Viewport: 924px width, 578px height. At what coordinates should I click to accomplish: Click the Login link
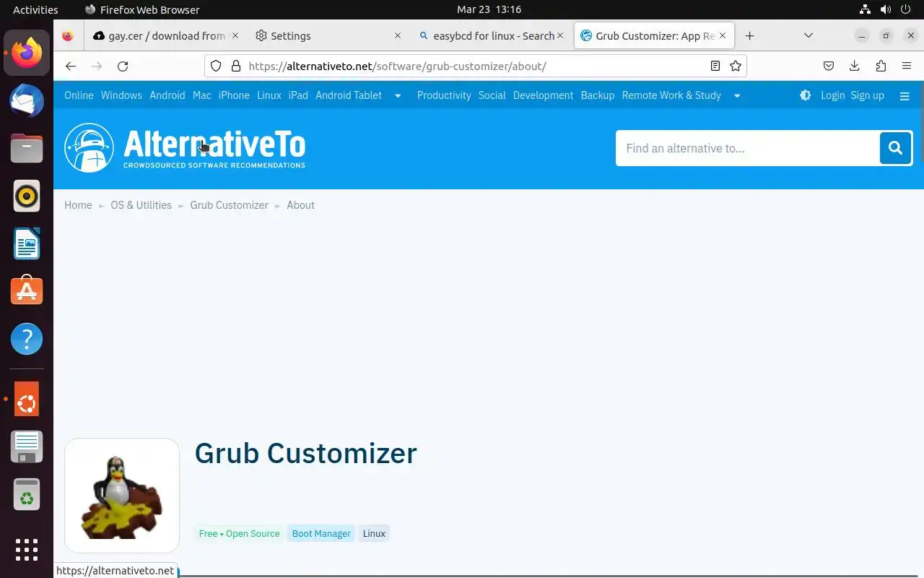(x=832, y=95)
